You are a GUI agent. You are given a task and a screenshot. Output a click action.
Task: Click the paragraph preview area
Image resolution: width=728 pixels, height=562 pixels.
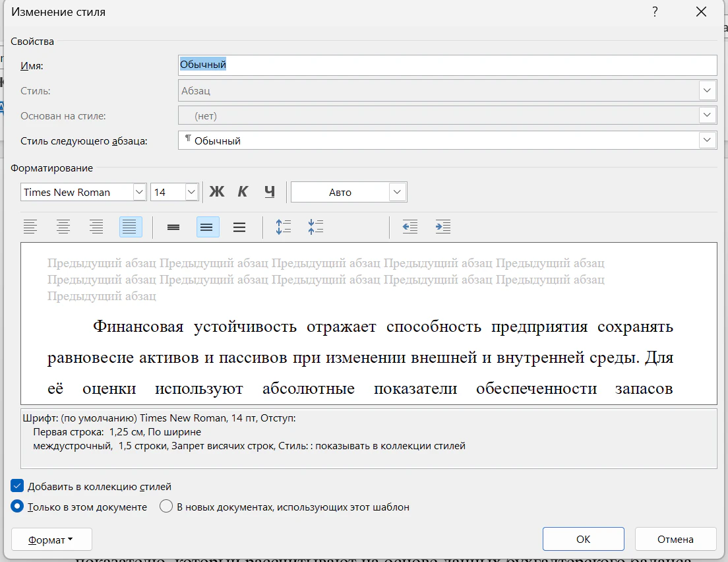point(369,323)
